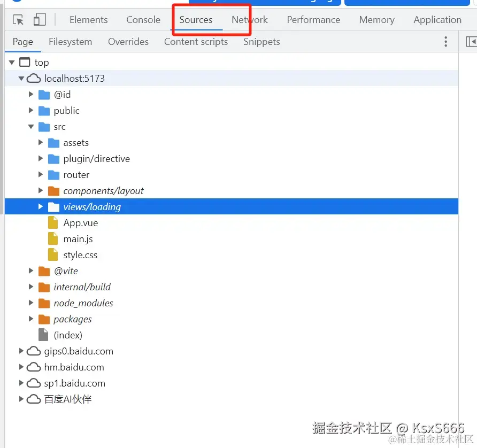
Task: Click the orange components/layout folder icon
Action: pyautogui.click(x=54, y=191)
